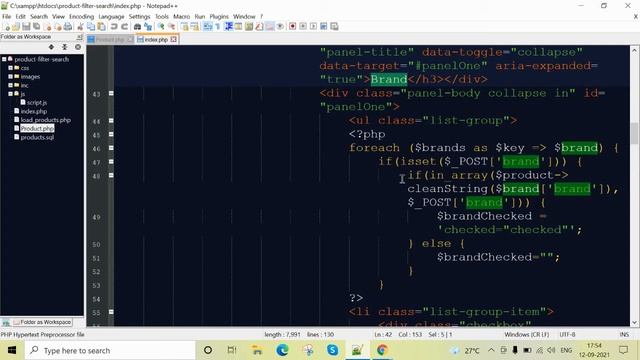Close the Folder as Workspace panel
640x360 pixels.
pyautogui.click(x=79, y=37)
